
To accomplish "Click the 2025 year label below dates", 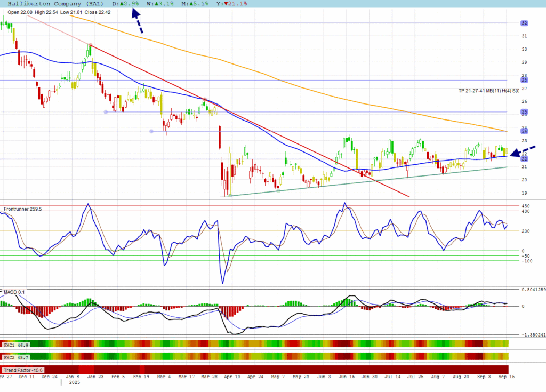I will point(75,382).
